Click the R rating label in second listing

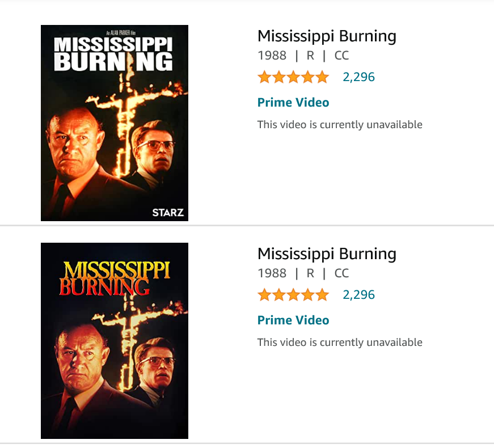(x=310, y=273)
